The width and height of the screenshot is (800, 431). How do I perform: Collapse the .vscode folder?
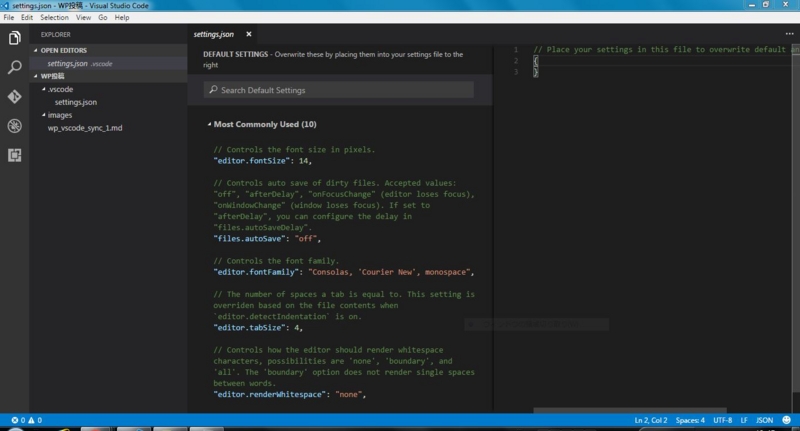coord(43,89)
